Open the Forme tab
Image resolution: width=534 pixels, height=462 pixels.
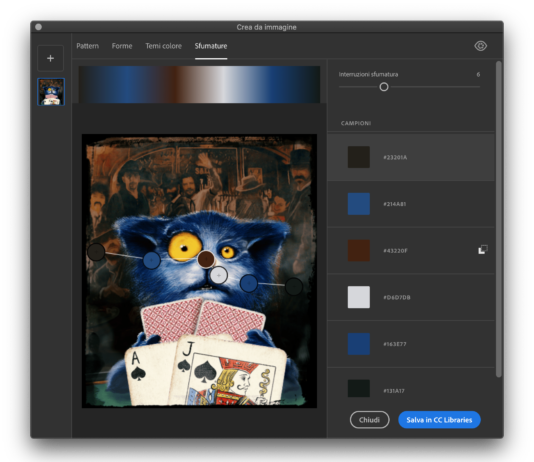122,46
